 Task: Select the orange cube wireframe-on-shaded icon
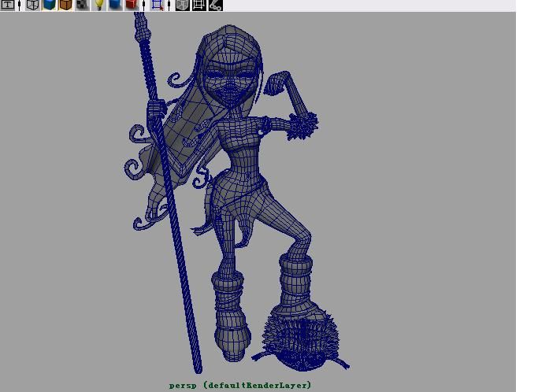tap(65, 6)
